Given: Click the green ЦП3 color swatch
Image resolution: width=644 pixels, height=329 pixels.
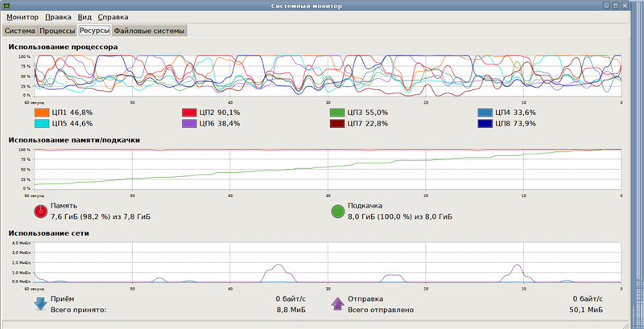Looking at the screenshot, I should [x=336, y=113].
